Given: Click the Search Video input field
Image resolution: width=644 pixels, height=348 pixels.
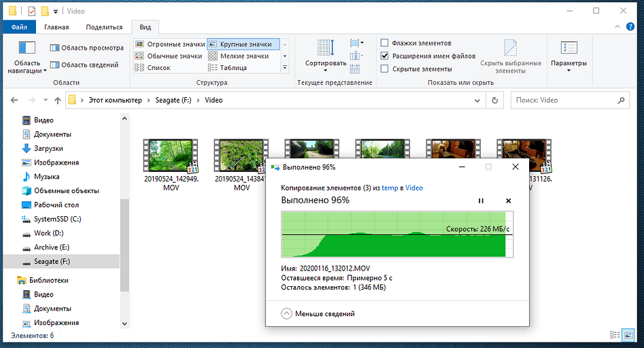Looking at the screenshot, I should [x=563, y=100].
